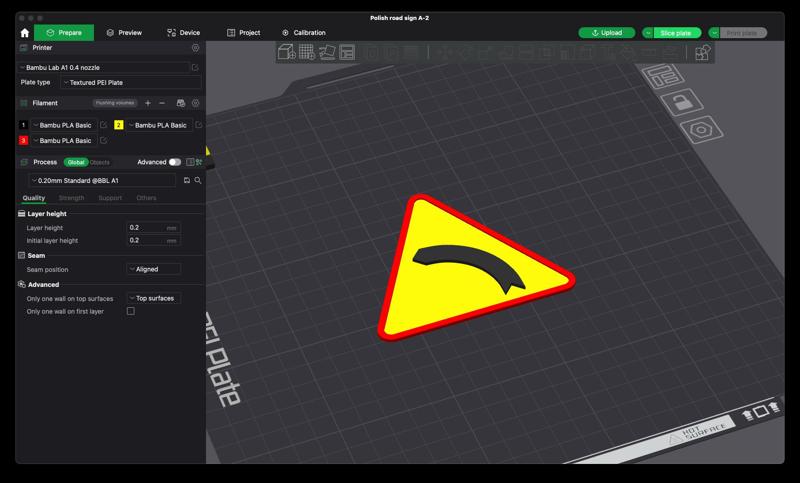This screenshot has height=483, width=800.
Task: Click the add filament plus icon
Action: (148, 103)
